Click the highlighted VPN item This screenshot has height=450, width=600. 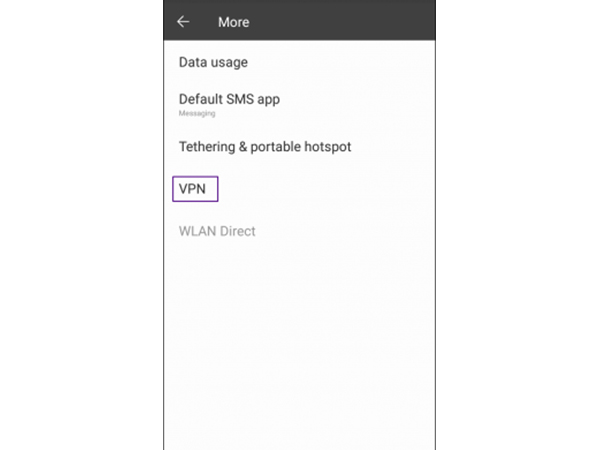click(195, 189)
